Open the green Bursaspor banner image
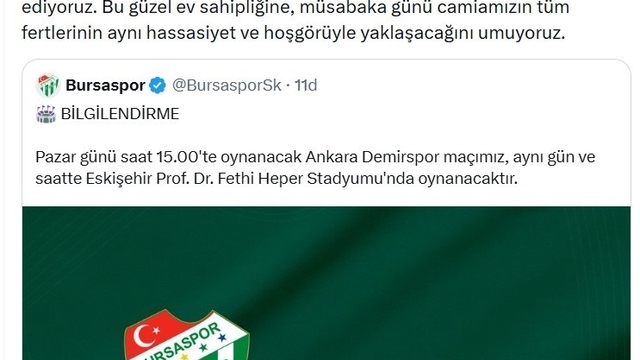The width and height of the screenshot is (640, 360). point(326,283)
